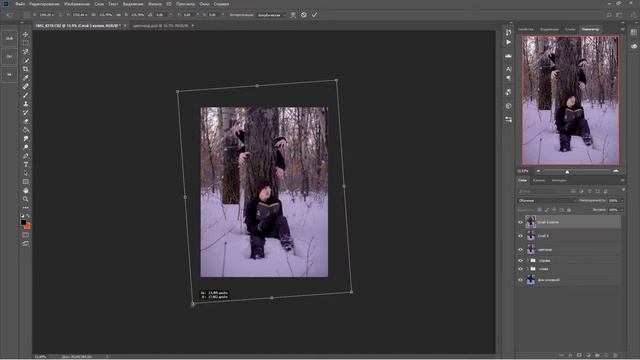
Task: Toggle layer filtering on or off
Action: tap(623, 190)
